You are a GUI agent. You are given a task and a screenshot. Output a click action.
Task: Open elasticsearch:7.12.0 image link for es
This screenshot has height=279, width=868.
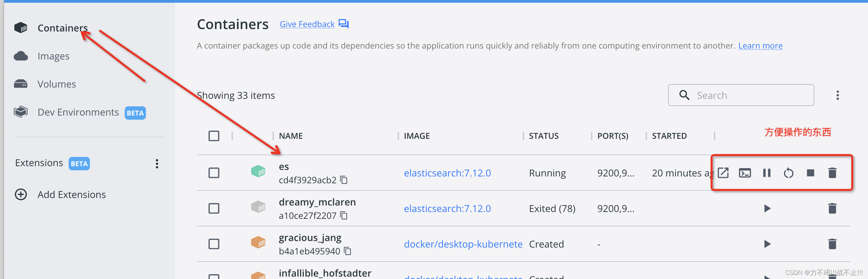tap(447, 173)
